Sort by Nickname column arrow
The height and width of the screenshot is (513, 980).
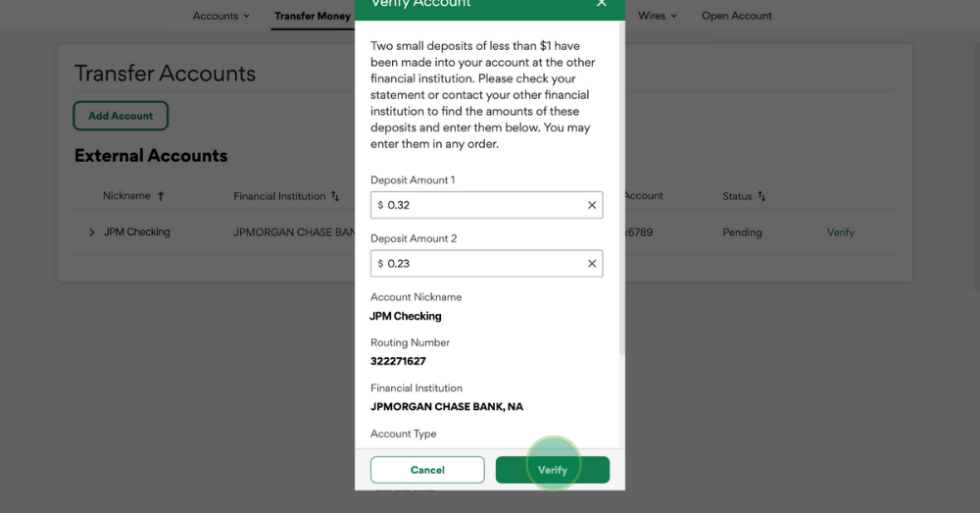coord(161,196)
